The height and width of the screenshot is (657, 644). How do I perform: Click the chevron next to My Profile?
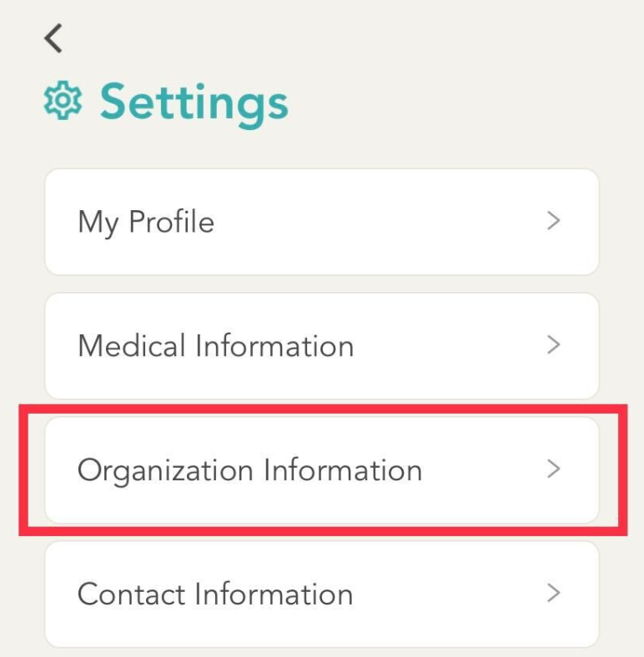[x=553, y=221]
